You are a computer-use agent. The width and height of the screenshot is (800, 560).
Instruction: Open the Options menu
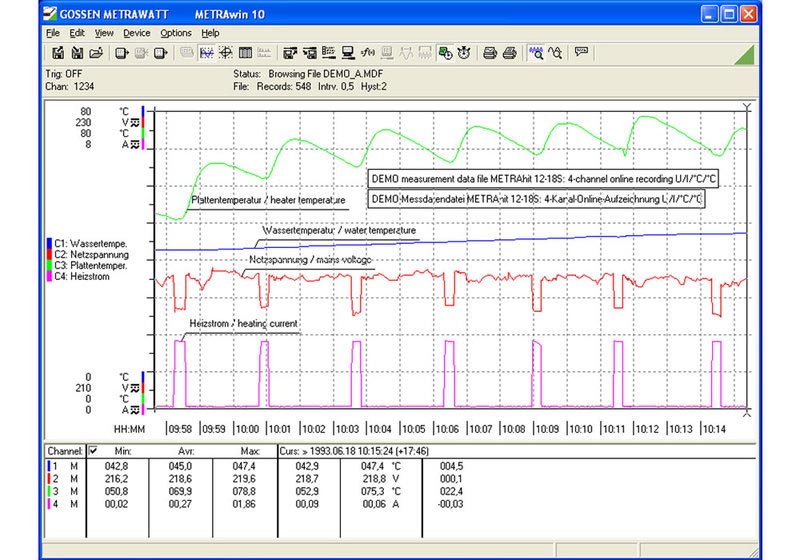tap(176, 33)
